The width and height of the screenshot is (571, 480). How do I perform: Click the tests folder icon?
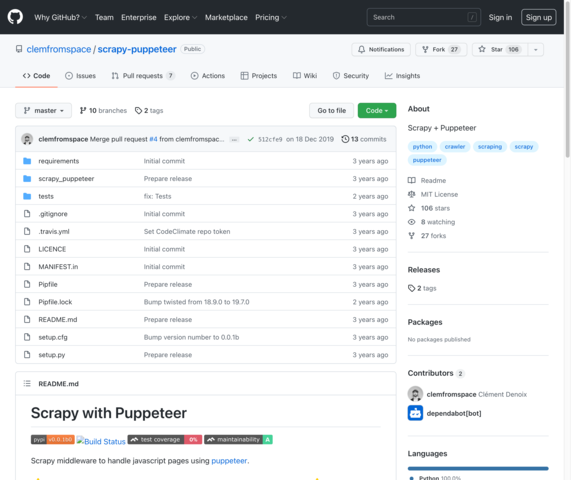click(x=27, y=196)
